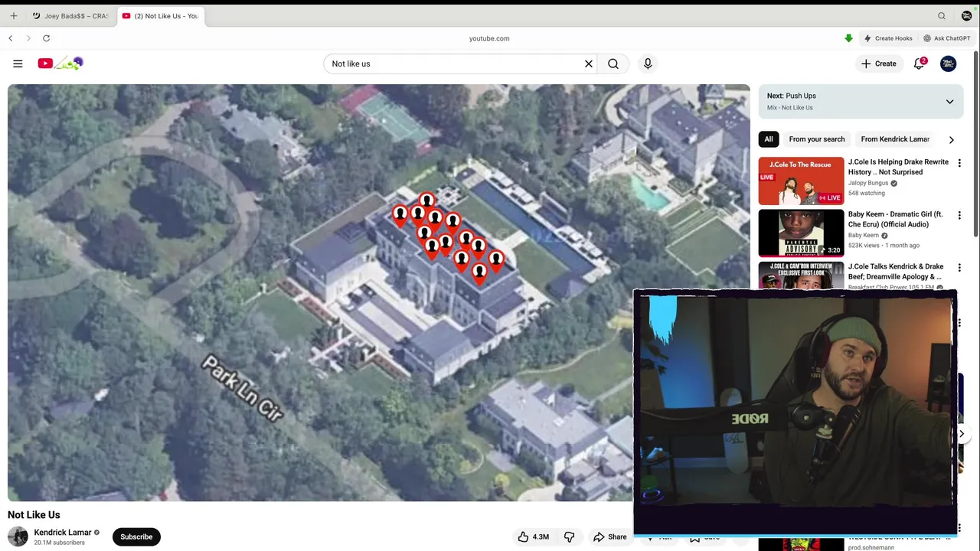Start voice search with microphone icon

tap(648, 64)
